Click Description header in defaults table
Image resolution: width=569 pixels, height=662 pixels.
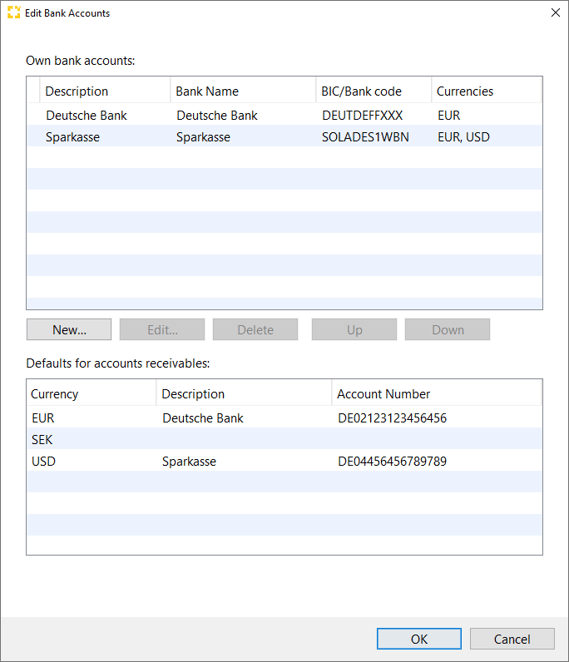[244, 393]
